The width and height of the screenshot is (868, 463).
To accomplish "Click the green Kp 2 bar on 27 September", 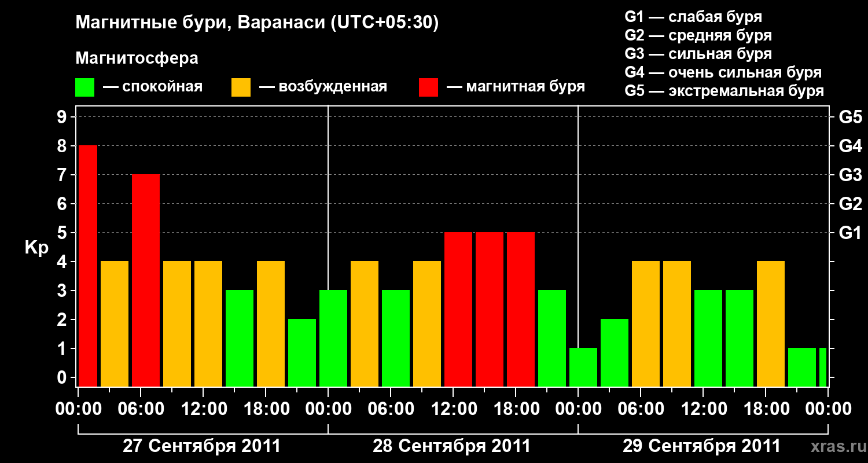I will tap(302, 352).
